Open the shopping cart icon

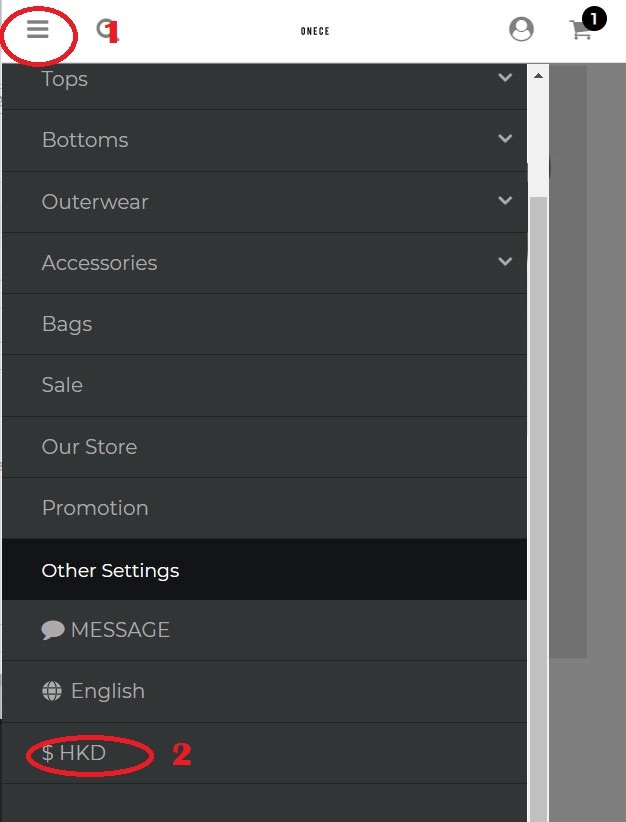[580, 30]
